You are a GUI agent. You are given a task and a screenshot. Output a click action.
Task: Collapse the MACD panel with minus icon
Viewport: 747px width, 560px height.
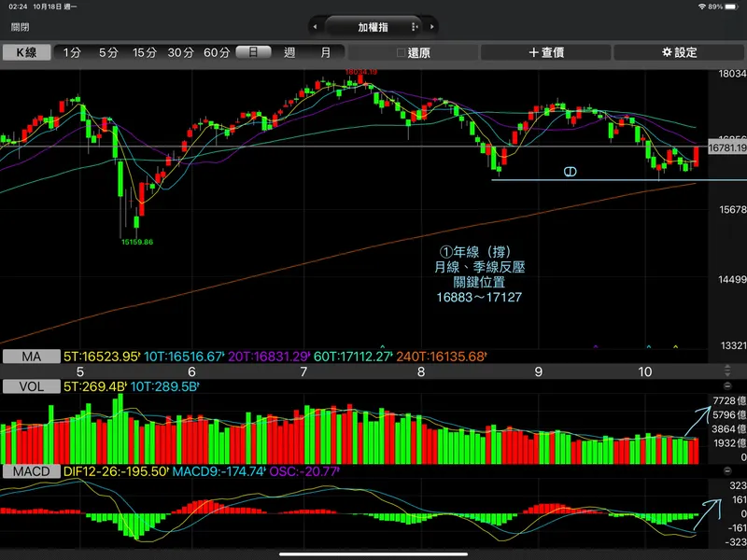(x=727, y=471)
